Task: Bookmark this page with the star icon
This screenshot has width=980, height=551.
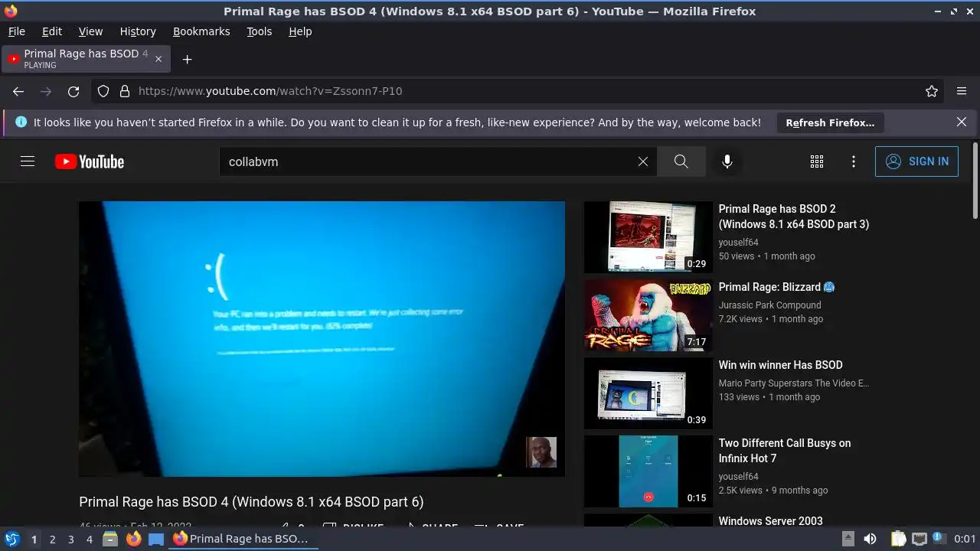Action: click(x=932, y=91)
